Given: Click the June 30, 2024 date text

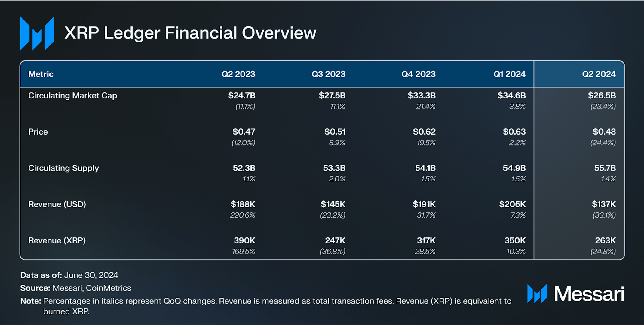Looking at the screenshot, I should 91,275.
